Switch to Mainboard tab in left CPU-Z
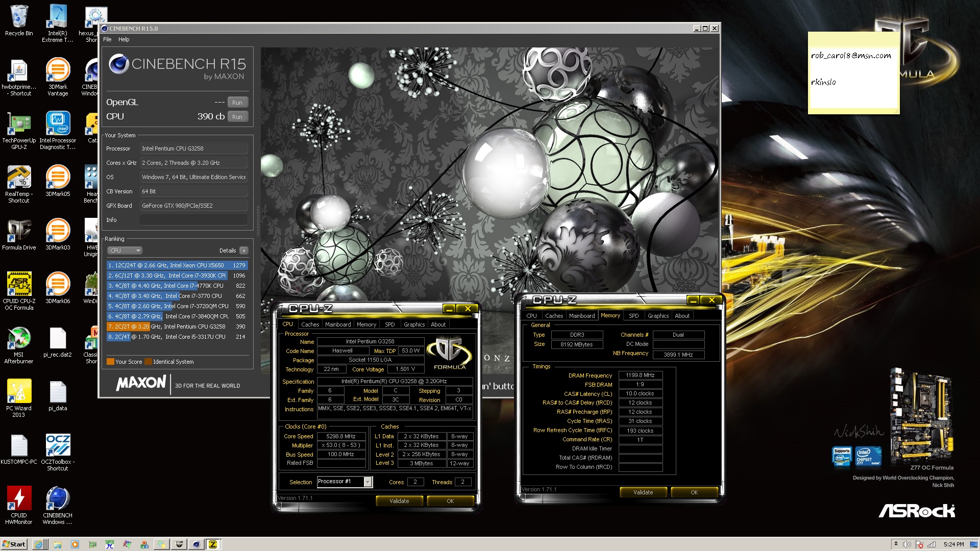The height and width of the screenshot is (551, 980). [x=338, y=324]
